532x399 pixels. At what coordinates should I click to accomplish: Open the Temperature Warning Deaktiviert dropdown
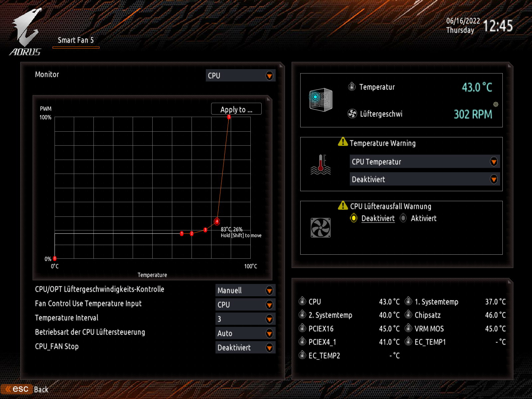point(425,179)
